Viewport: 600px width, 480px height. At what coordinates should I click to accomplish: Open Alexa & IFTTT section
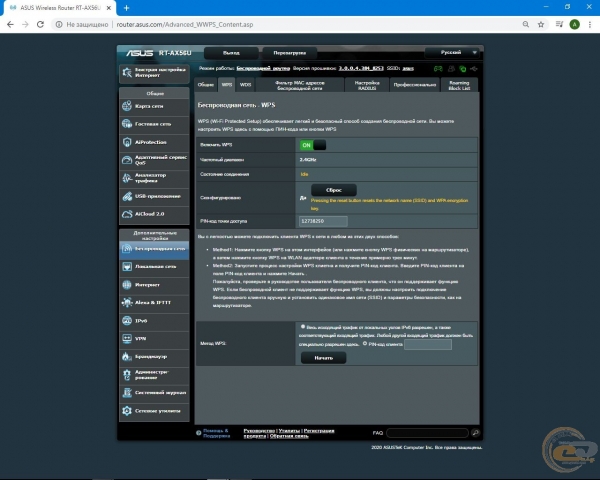154,302
